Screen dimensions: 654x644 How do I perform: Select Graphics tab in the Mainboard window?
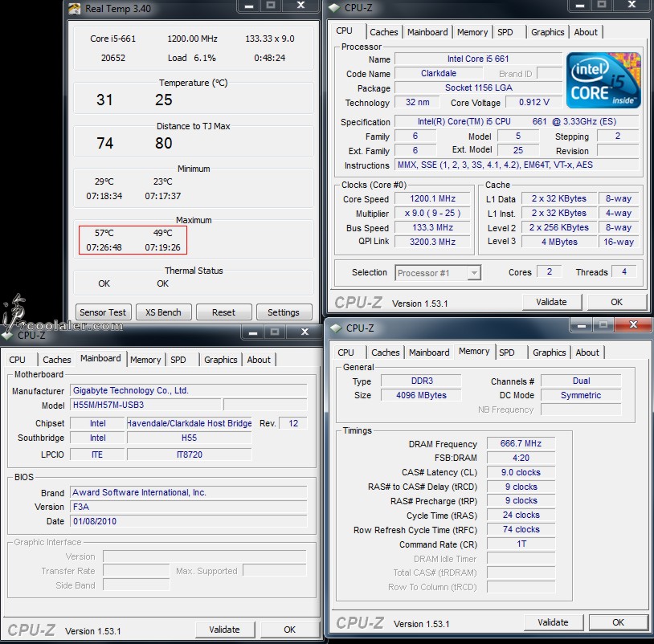[221, 360]
